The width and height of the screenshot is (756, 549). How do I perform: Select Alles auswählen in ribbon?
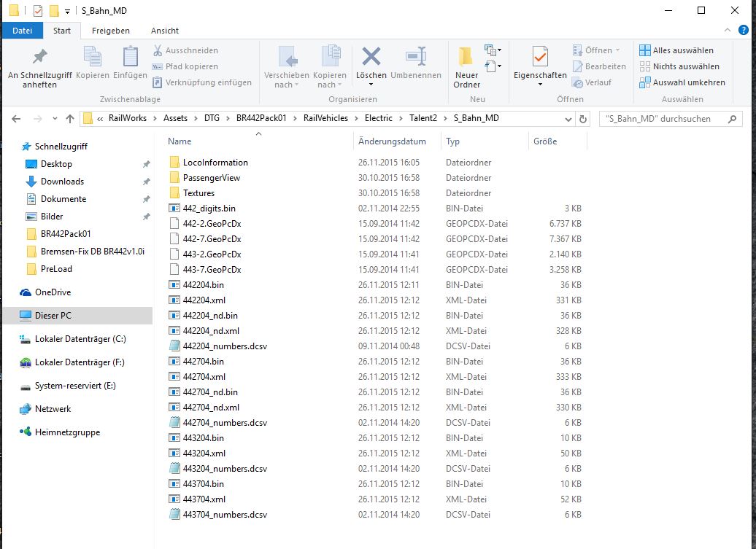[x=676, y=50]
